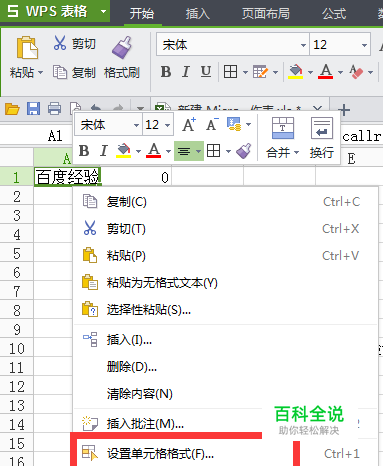Choose 复制(C) from the context menu
Viewport: 383px width, 466px height.
point(225,202)
